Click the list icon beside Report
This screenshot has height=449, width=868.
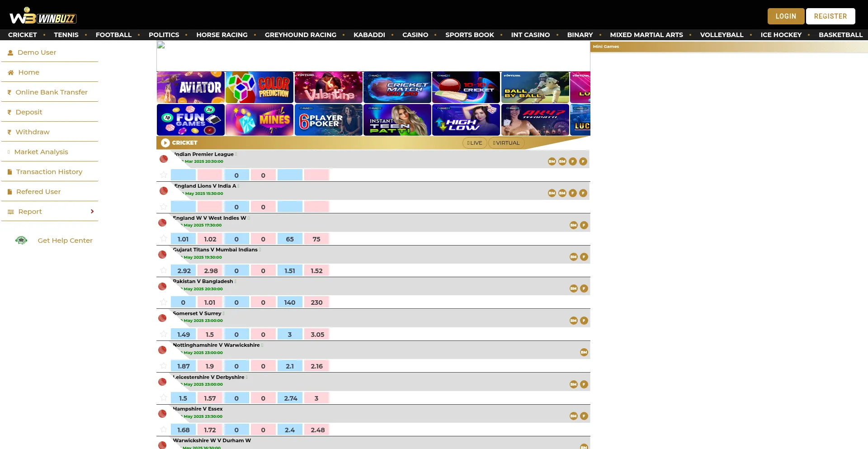(11, 212)
